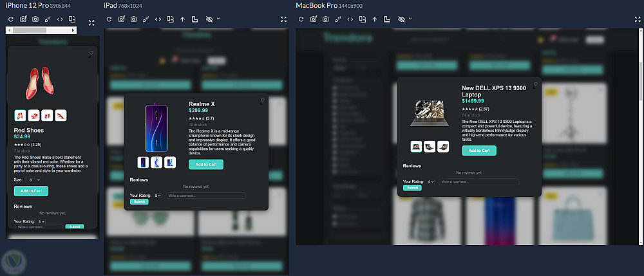Reload the iPhone 12 Pro device view
The height and width of the screenshot is (276, 644).
coord(11,19)
